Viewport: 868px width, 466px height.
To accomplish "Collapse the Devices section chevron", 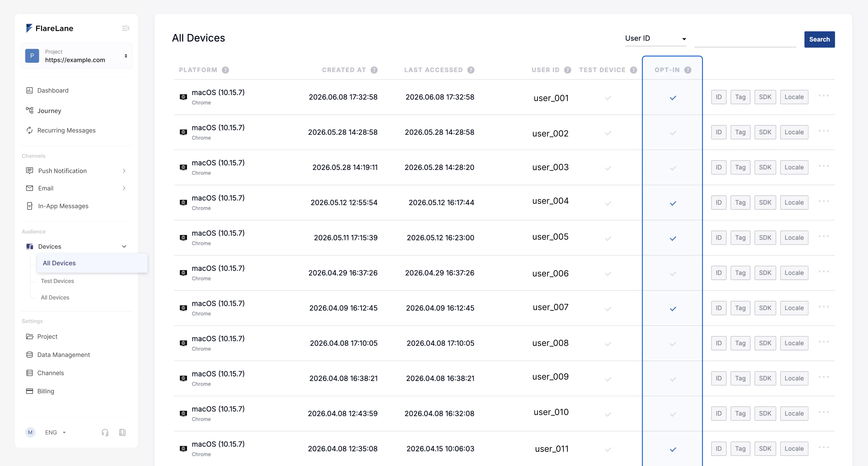I will [124, 247].
